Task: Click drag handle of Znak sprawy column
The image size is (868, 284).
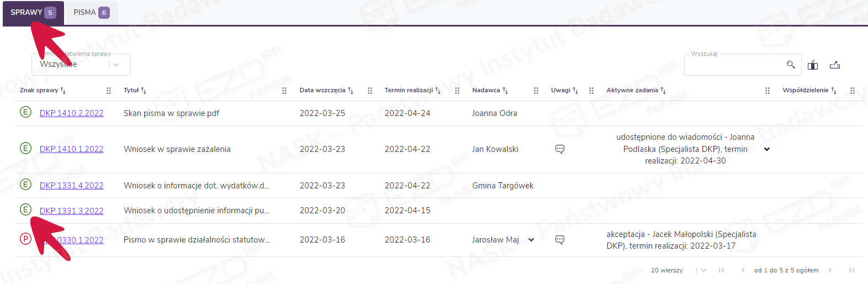Action: pyautogui.click(x=109, y=91)
